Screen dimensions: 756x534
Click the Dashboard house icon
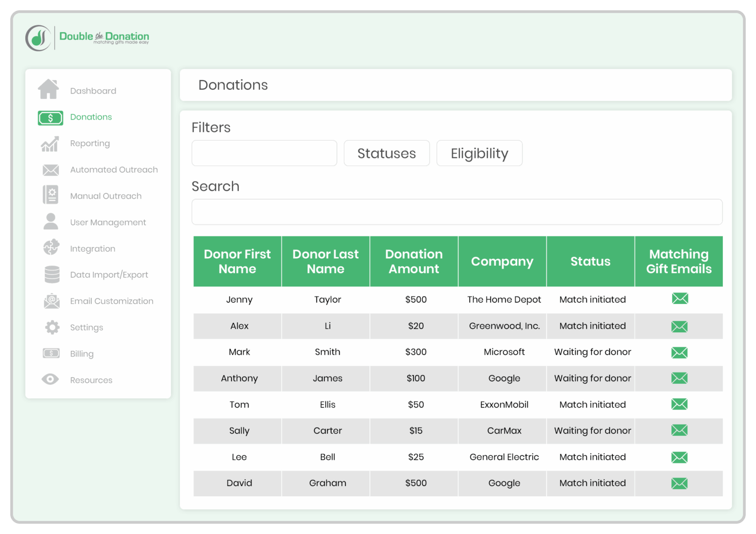tap(49, 89)
